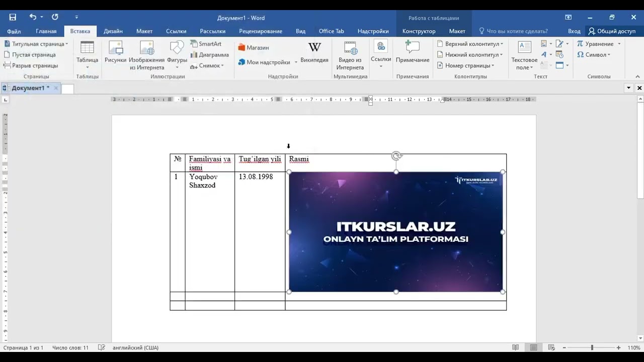Click the Redo/repeat icon
Viewport: 644px width, 362px height.
tap(55, 17)
